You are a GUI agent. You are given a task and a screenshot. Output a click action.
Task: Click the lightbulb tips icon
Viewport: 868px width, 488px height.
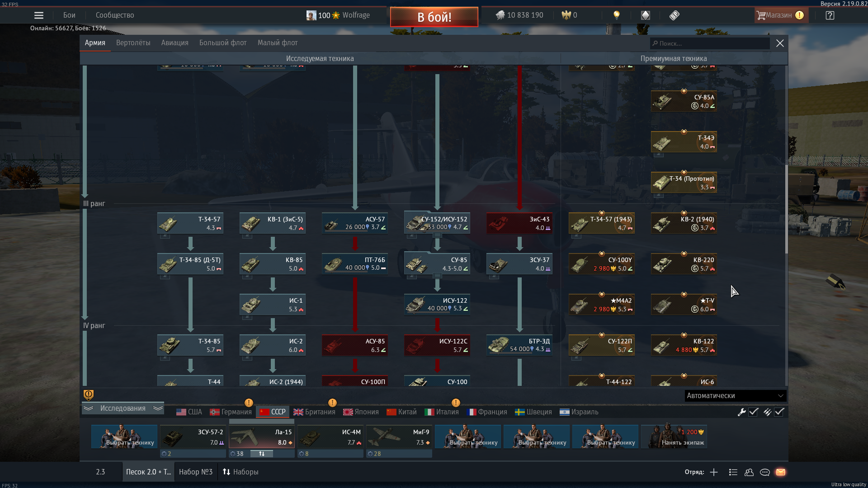616,15
